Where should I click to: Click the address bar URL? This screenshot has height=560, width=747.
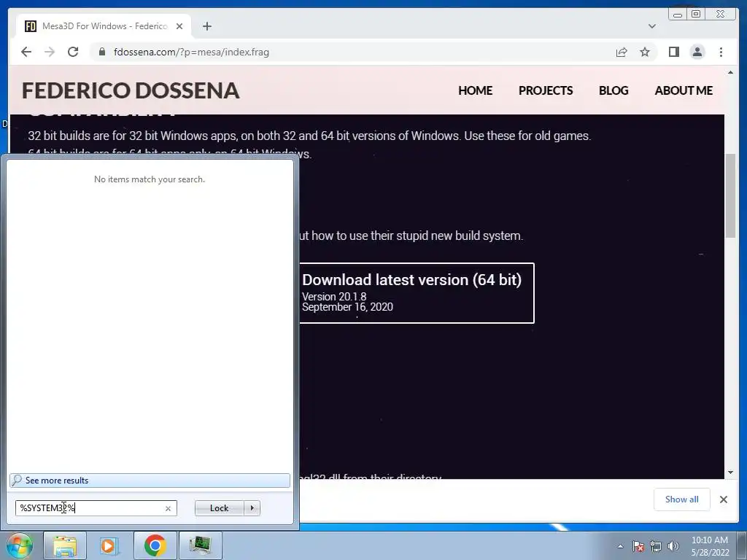pos(191,52)
